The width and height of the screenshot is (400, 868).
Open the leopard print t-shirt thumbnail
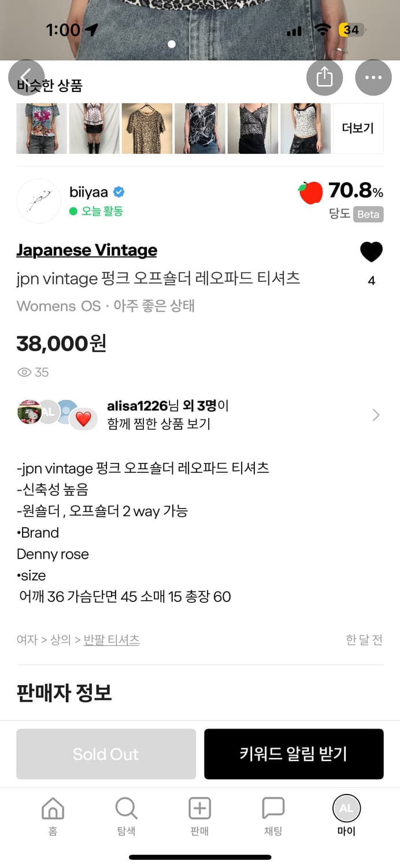(x=146, y=128)
